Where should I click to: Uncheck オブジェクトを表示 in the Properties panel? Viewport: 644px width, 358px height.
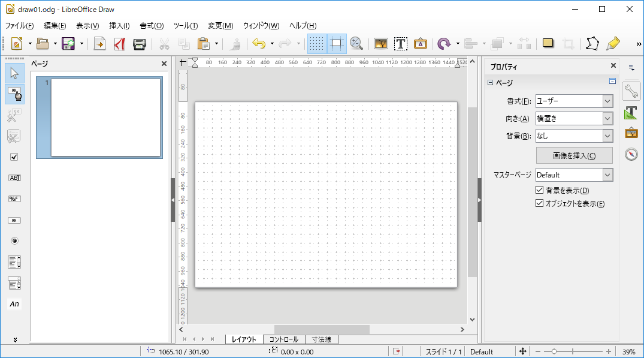[539, 203]
